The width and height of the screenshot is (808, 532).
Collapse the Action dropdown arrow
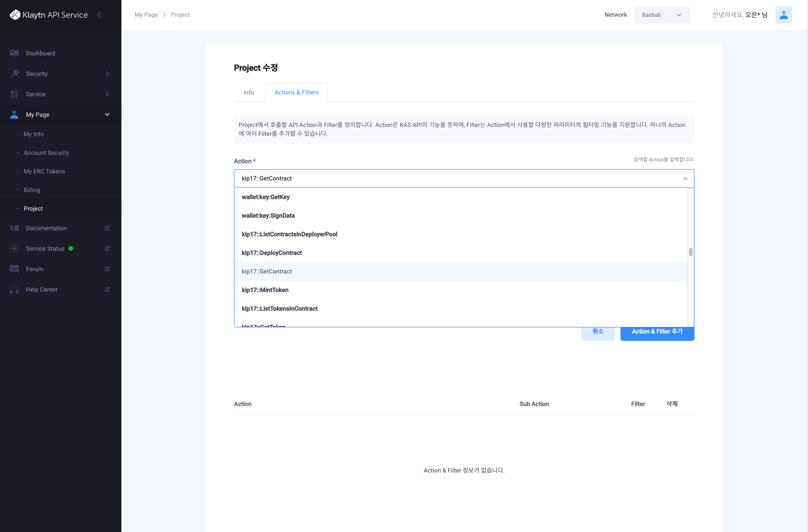[x=685, y=179]
